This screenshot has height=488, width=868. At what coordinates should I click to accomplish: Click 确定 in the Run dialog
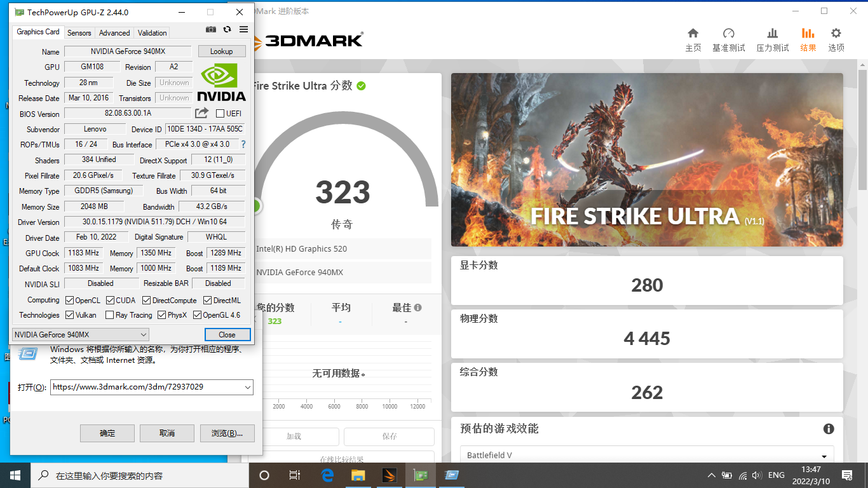[x=107, y=433]
